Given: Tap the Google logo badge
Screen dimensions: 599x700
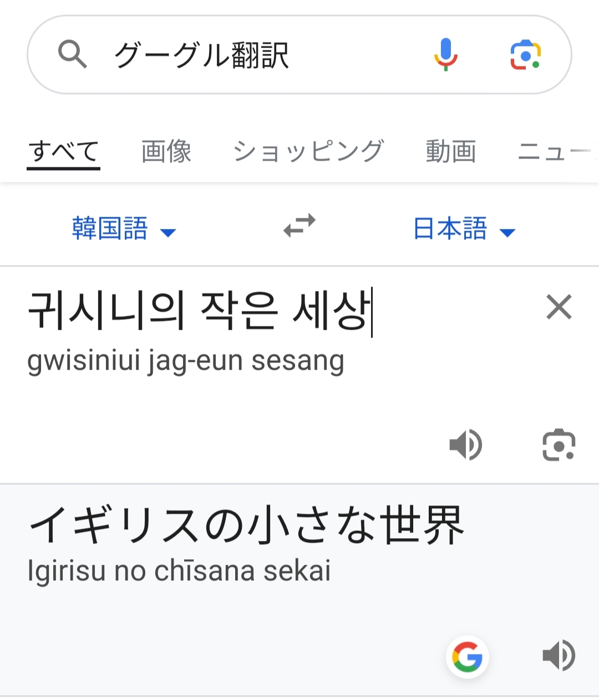Looking at the screenshot, I should (467, 657).
